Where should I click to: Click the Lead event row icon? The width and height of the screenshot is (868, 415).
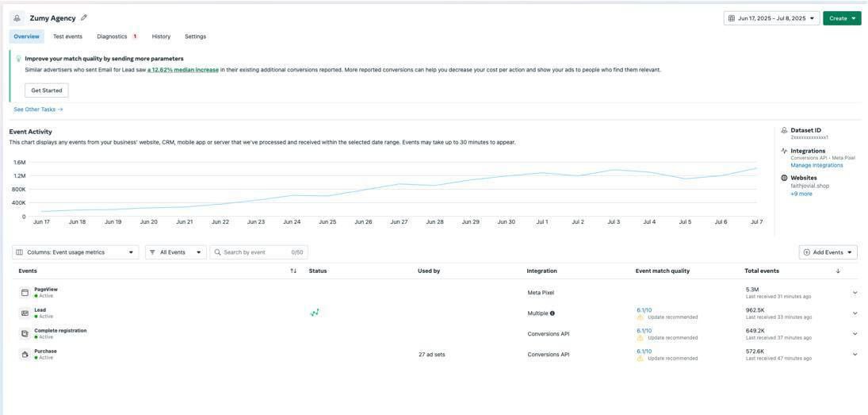[25, 313]
